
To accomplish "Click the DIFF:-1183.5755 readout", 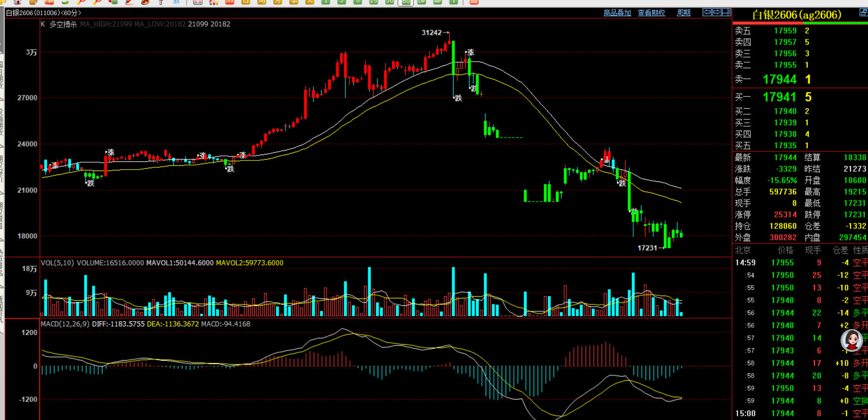I will click(118, 324).
